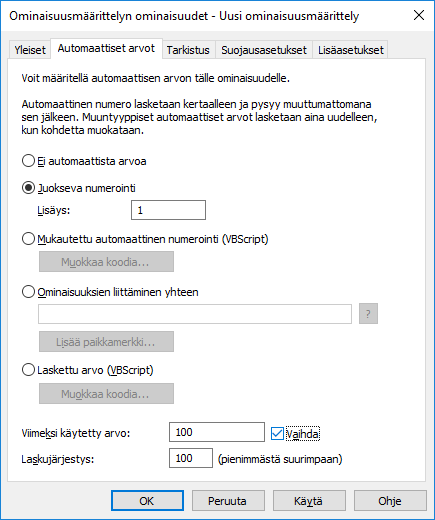The height and width of the screenshot is (520, 435).
Task: Click the question mark help button
Action: coord(368,313)
